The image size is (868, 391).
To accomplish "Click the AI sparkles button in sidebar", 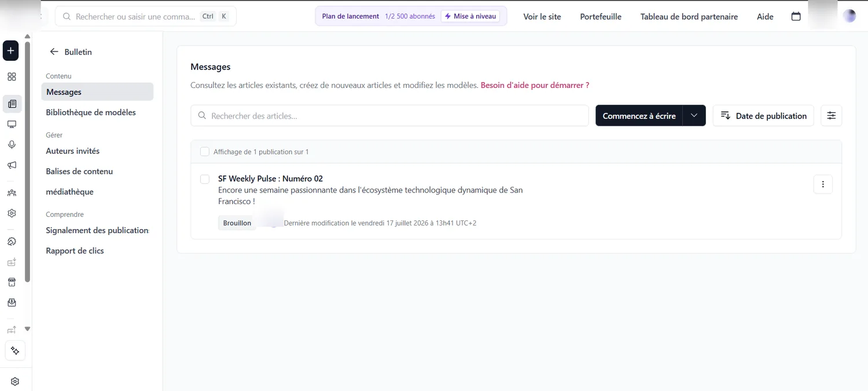I will (15, 351).
